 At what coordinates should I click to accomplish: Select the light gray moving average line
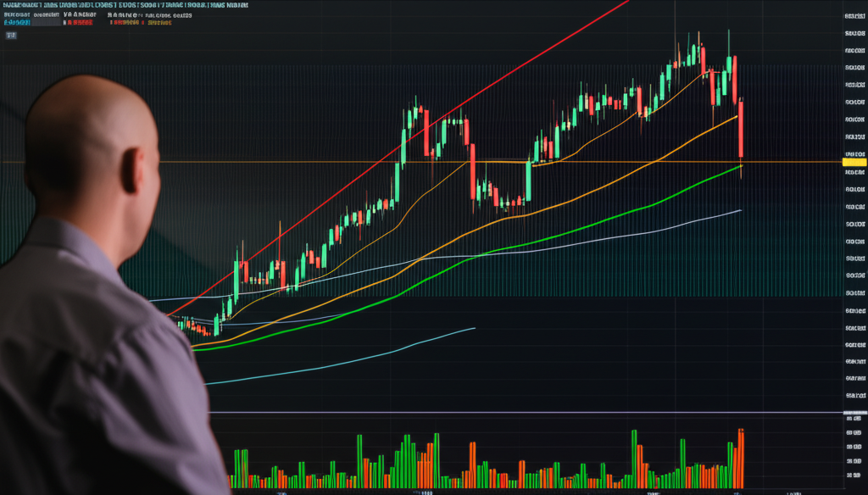593,238
